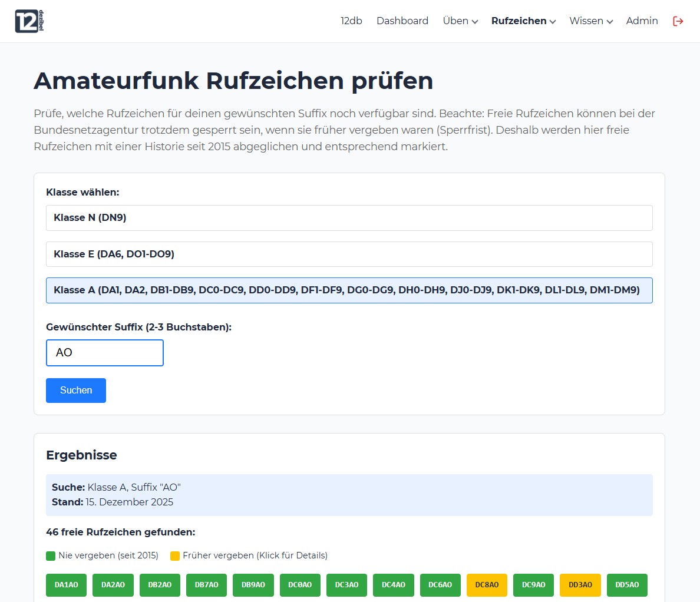
Task: Select Klasse A license class
Action: click(x=349, y=290)
